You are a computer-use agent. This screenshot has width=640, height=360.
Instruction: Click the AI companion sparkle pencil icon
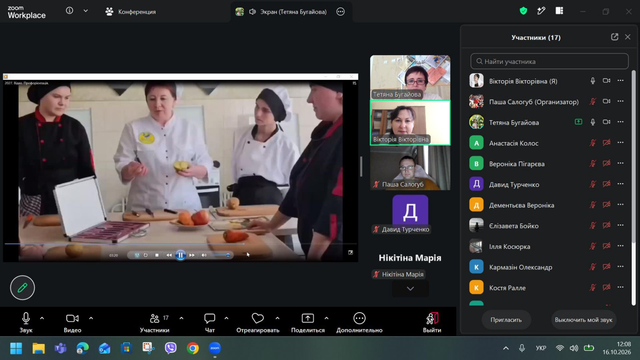tap(541, 11)
